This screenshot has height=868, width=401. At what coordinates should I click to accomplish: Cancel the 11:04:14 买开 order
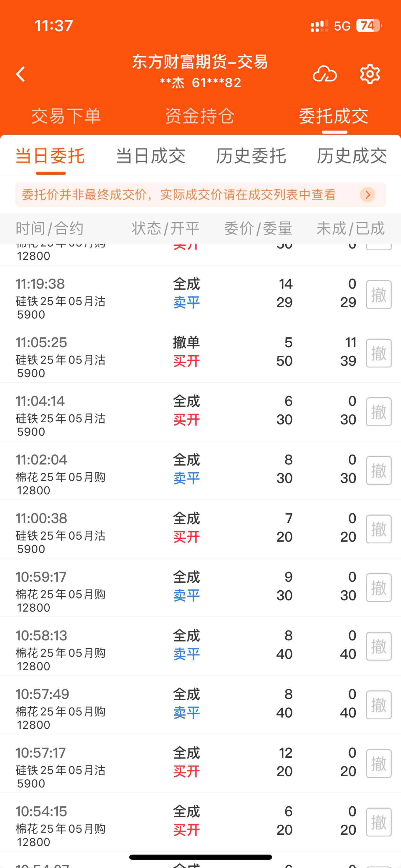coord(379,412)
